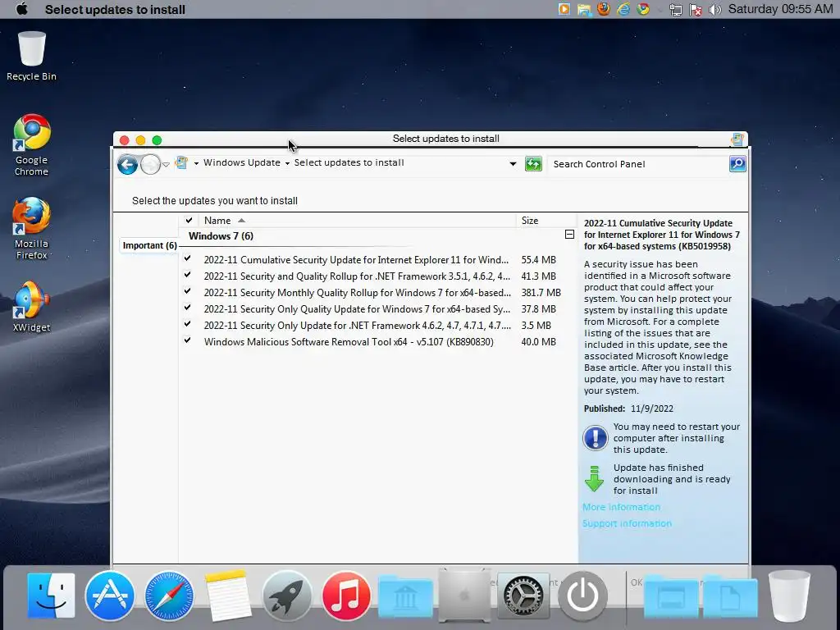Open Launchpad rocket in the dock
The width and height of the screenshot is (840, 630).
click(287, 596)
